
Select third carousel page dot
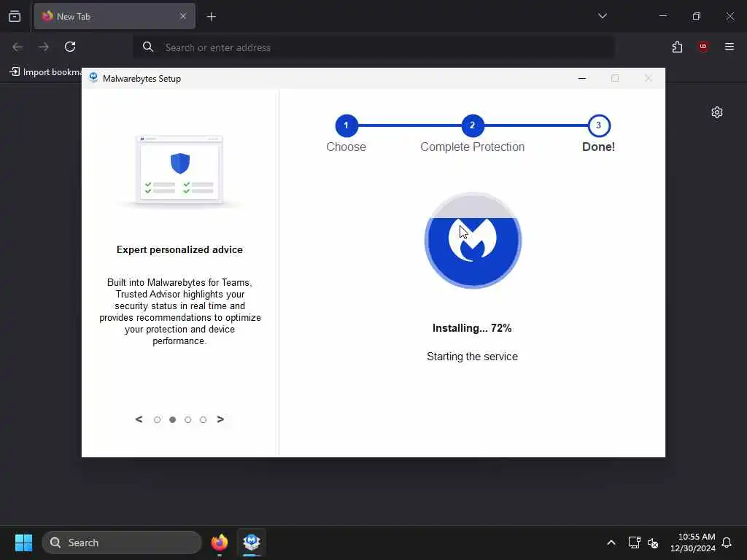point(187,419)
